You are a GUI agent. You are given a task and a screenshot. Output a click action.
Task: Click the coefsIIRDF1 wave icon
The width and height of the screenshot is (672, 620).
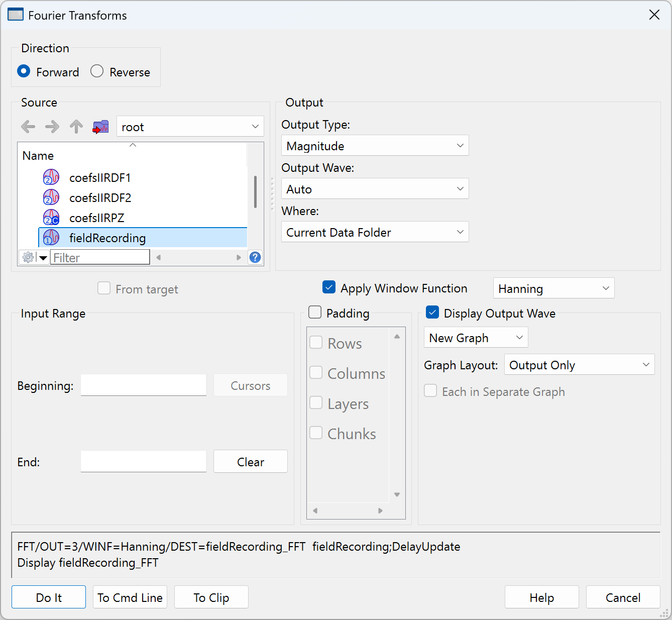click(x=51, y=177)
